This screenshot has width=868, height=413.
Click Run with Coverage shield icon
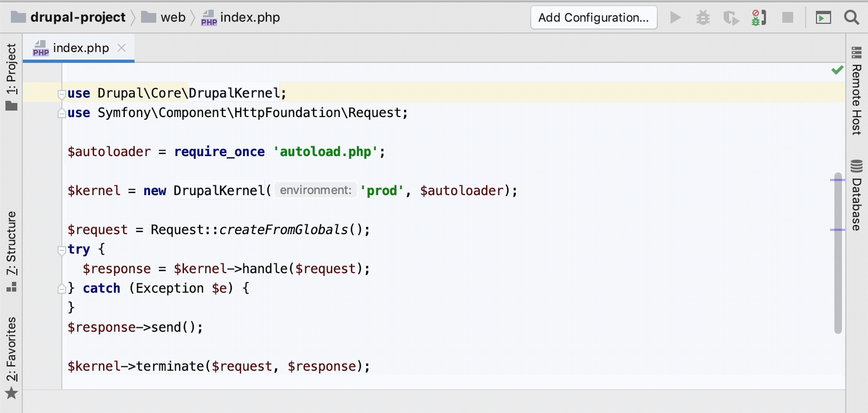tap(731, 18)
